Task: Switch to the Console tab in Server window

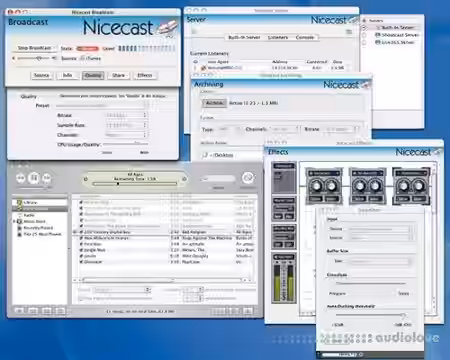Action: (x=305, y=37)
